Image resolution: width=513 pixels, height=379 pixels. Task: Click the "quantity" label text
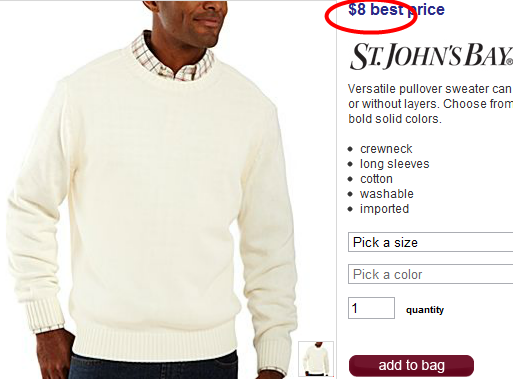425,310
